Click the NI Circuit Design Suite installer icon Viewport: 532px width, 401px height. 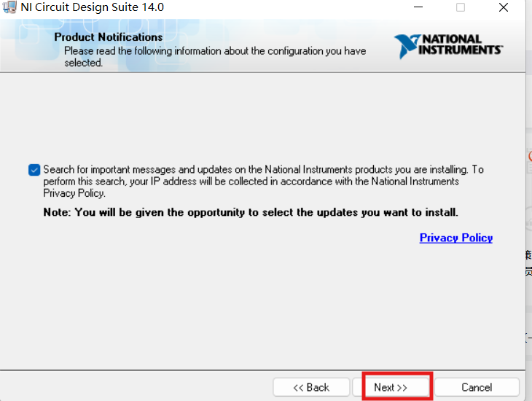9,7
